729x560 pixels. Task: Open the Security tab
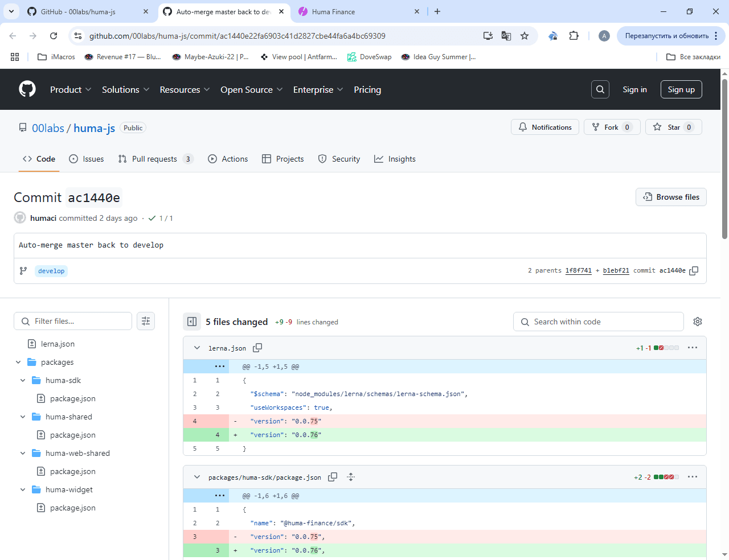pos(339,159)
